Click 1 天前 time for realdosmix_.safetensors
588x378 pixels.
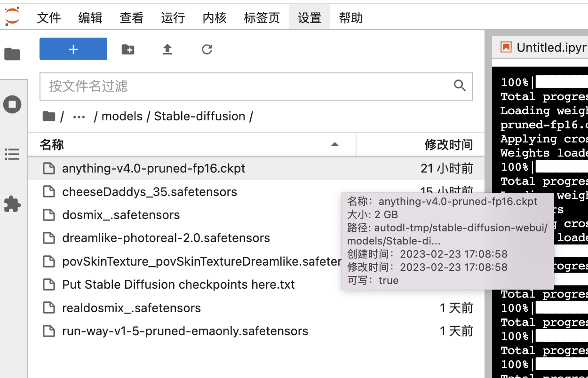pos(456,308)
